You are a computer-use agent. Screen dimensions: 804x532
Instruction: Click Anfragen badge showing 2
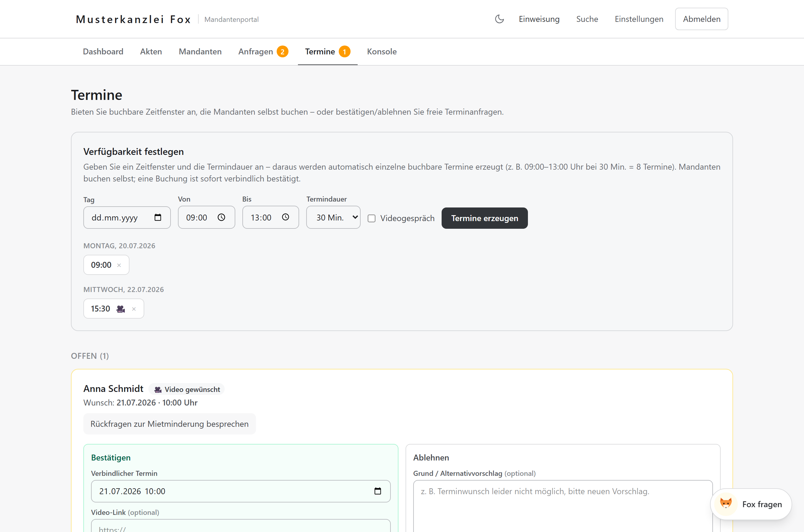point(283,52)
